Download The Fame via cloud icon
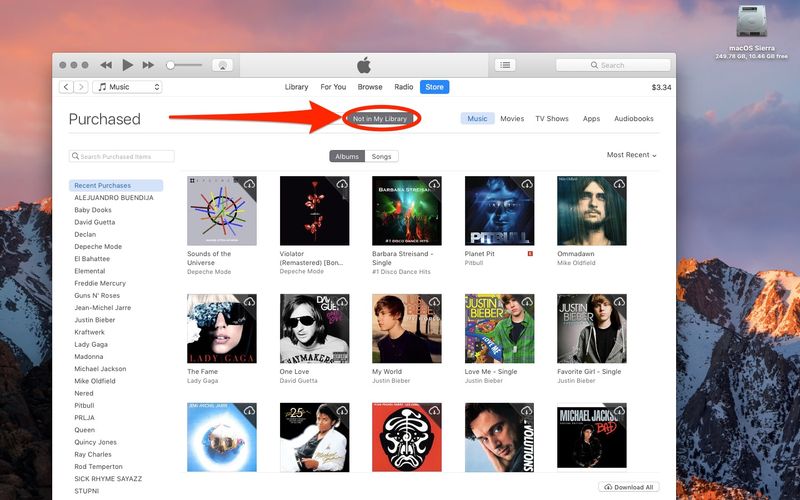The image size is (800, 500). pos(249,302)
